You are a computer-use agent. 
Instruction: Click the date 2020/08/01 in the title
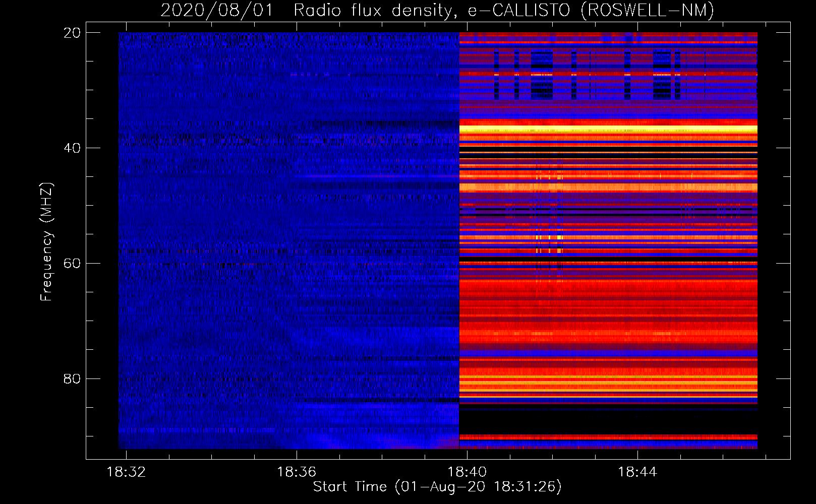pos(217,10)
